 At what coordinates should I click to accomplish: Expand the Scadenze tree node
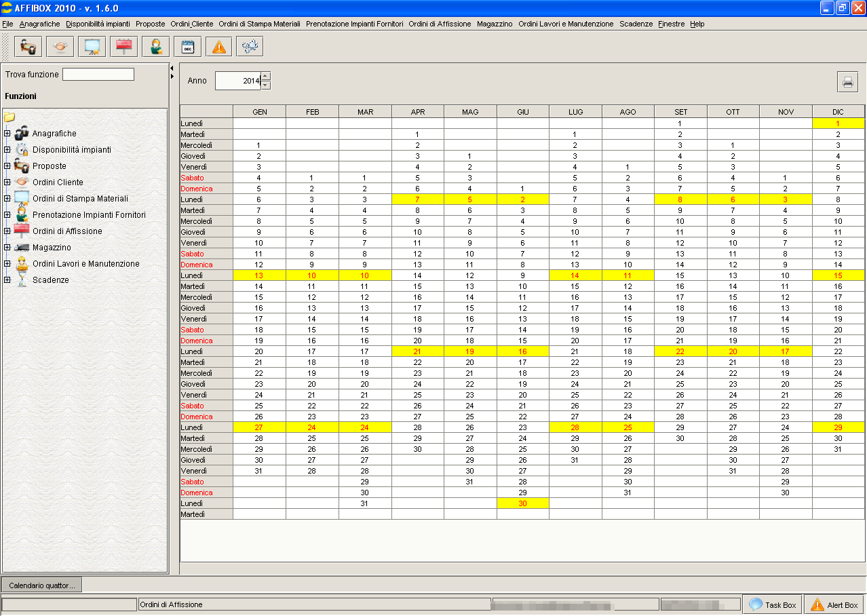(7, 280)
